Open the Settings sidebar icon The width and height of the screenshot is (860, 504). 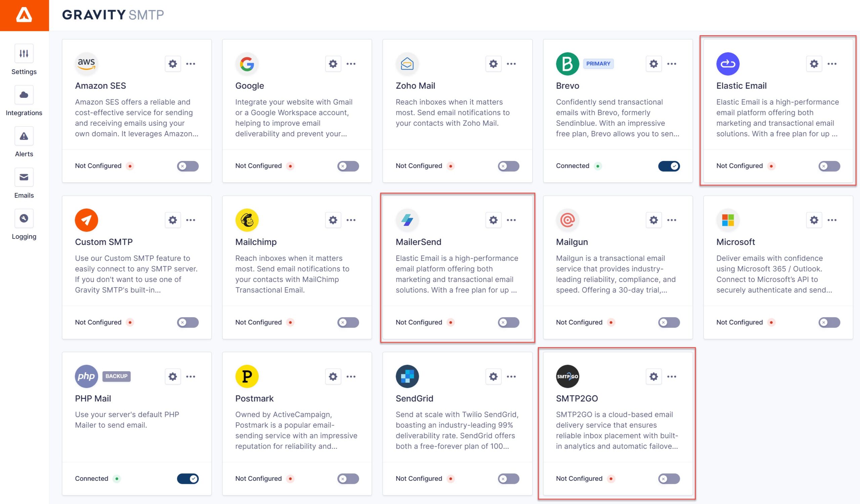pos(24,53)
